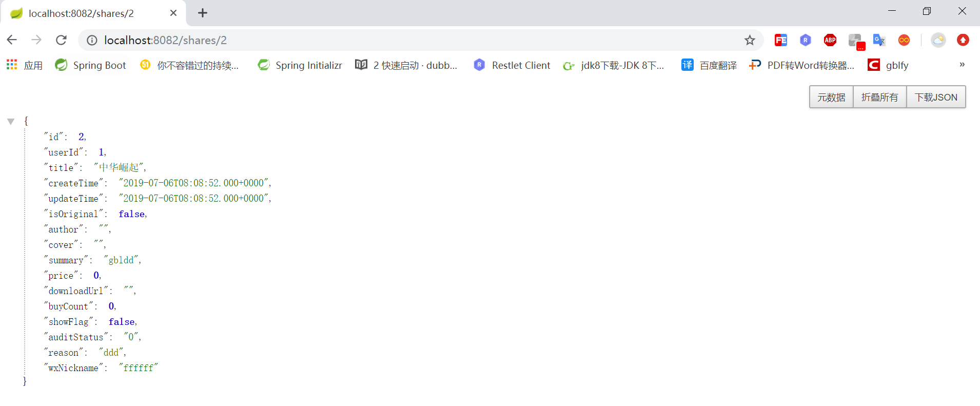Open the Apps grid bookmark
Screen dimensions: 980x406
pos(24,65)
